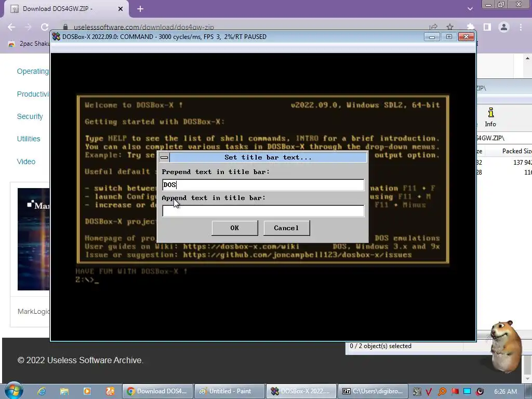
Task: Open the dialog system menu icon
Action: pos(164,157)
